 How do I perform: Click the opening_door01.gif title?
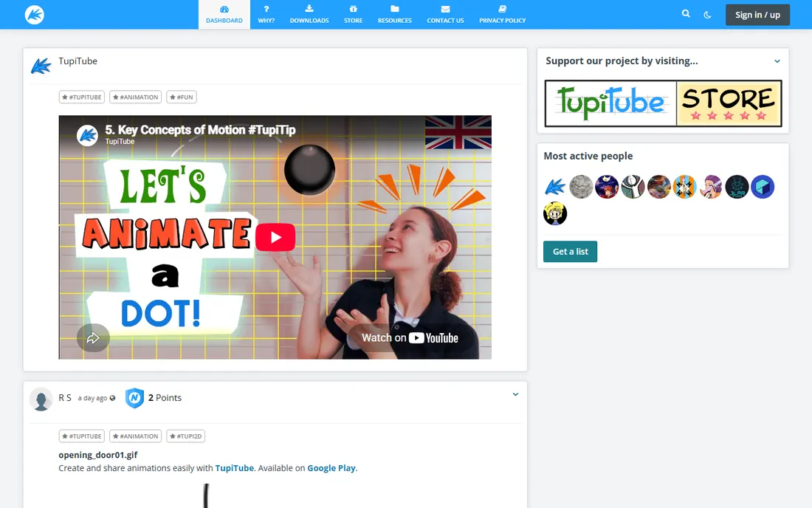tap(98, 455)
